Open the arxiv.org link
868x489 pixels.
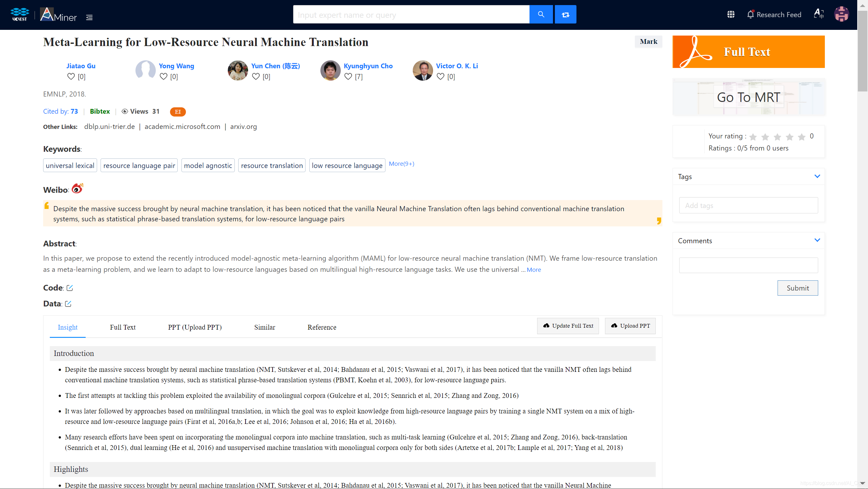click(243, 126)
